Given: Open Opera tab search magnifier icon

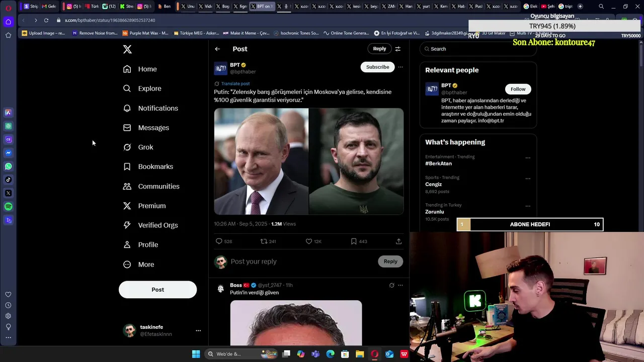Looking at the screenshot, I should coord(601,7).
